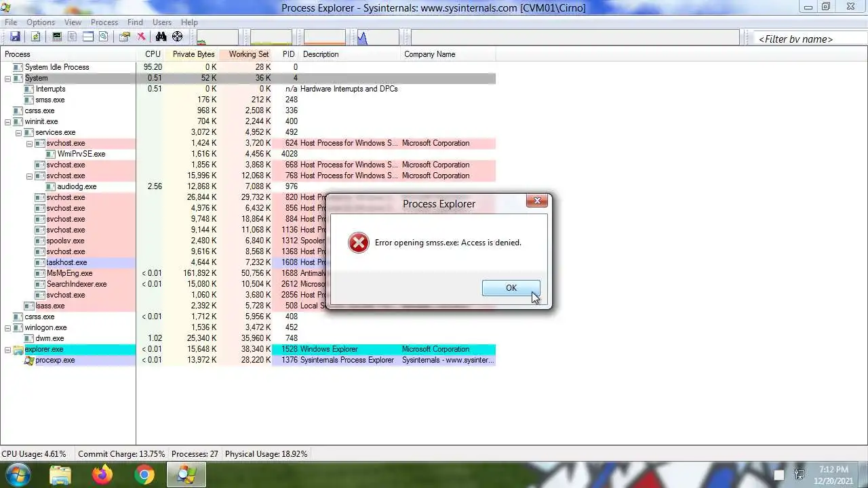Select the Interrupts row

click(248, 89)
